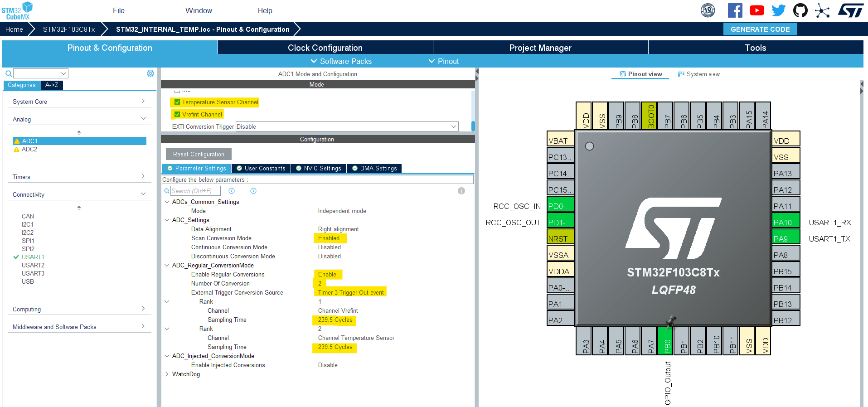Image resolution: width=868 pixels, height=407 pixels.
Task: Click the GENERATE CODE button
Action: (x=760, y=29)
